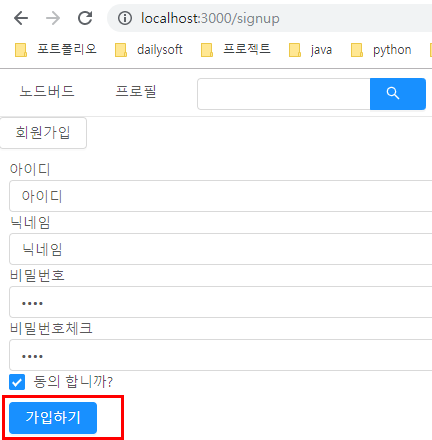The width and height of the screenshot is (432, 440).
Task: Uncheck the 동의 합니까? checkbox
Action: pos(17,382)
